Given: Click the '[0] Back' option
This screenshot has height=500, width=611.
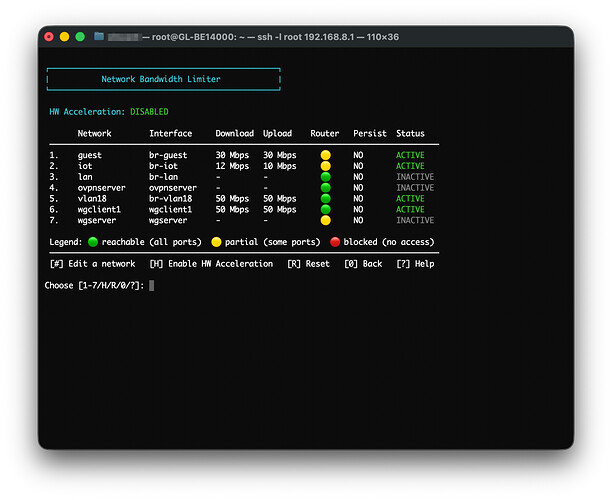Looking at the screenshot, I should (x=363, y=264).
